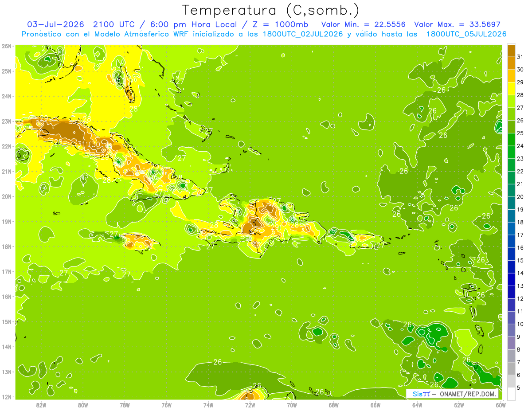
Task: Click the colorbar label "25"
Action: pyautogui.click(x=520, y=133)
